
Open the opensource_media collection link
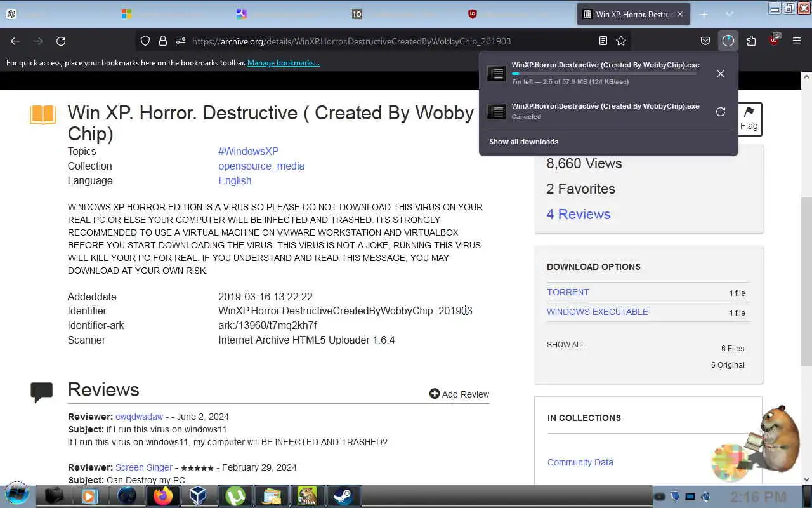click(x=261, y=166)
